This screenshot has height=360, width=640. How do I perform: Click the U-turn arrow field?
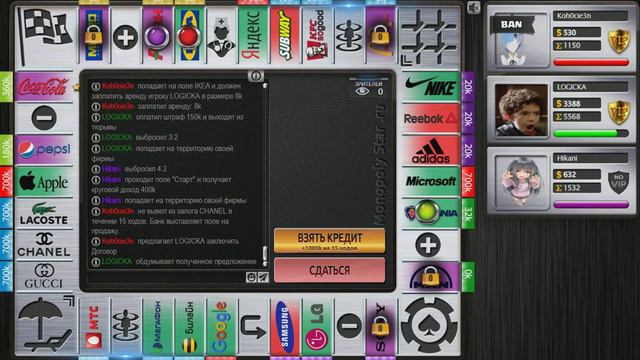pyautogui.click(x=253, y=326)
